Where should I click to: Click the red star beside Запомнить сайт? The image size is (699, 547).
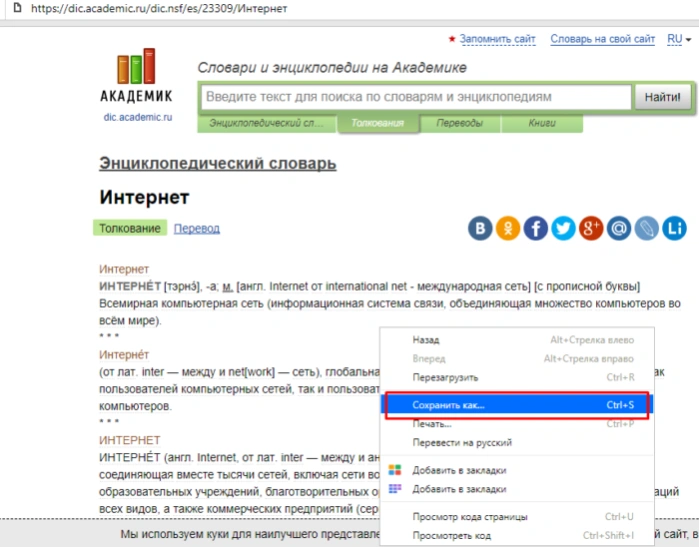tap(452, 39)
